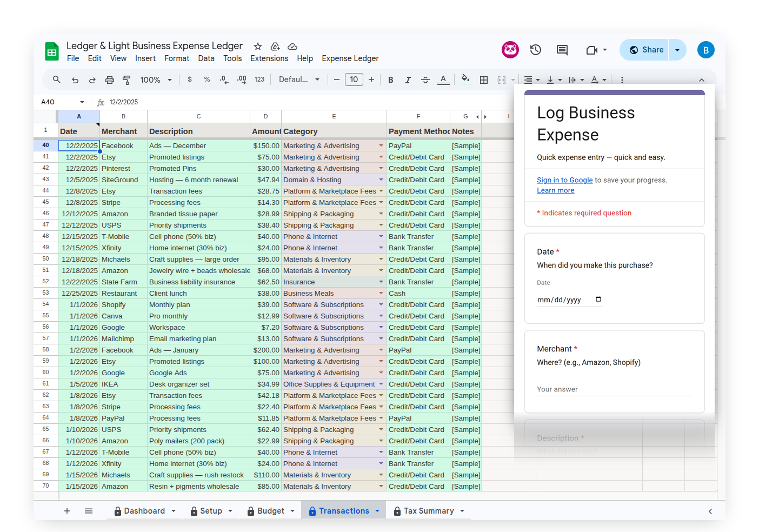
Task: Open the fill color picker
Action: point(465,79)
